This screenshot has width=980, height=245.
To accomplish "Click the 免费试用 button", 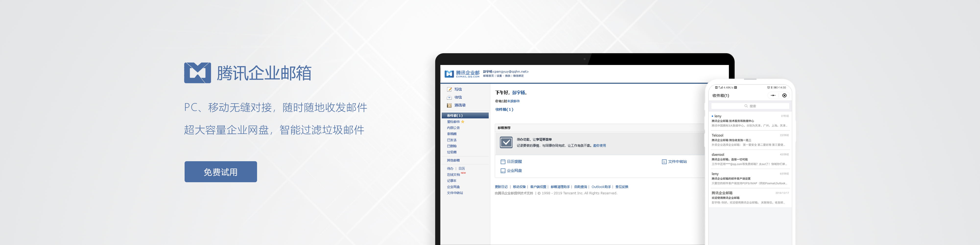I will coord(220,172).
